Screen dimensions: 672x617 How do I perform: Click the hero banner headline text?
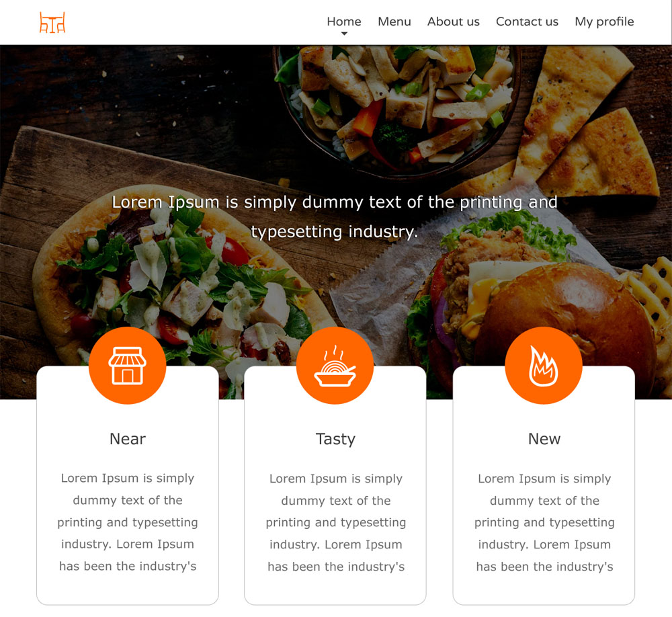click(335, 216)
